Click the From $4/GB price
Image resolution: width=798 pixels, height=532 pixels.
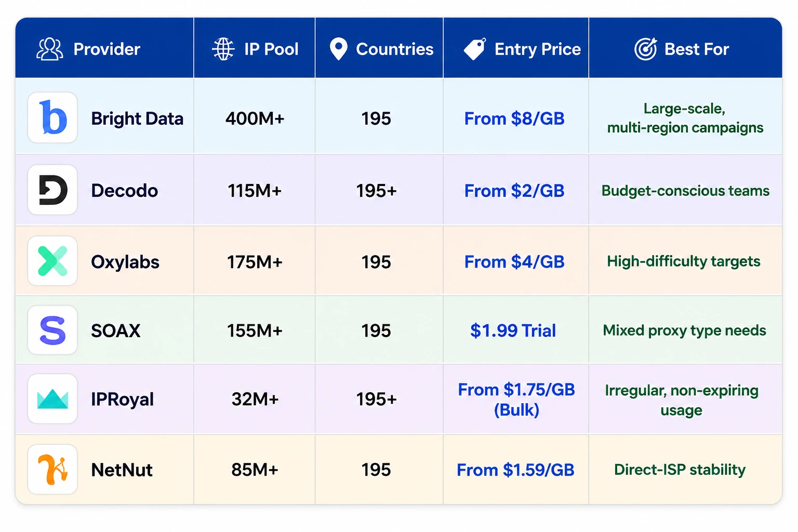tap(514, 262)
